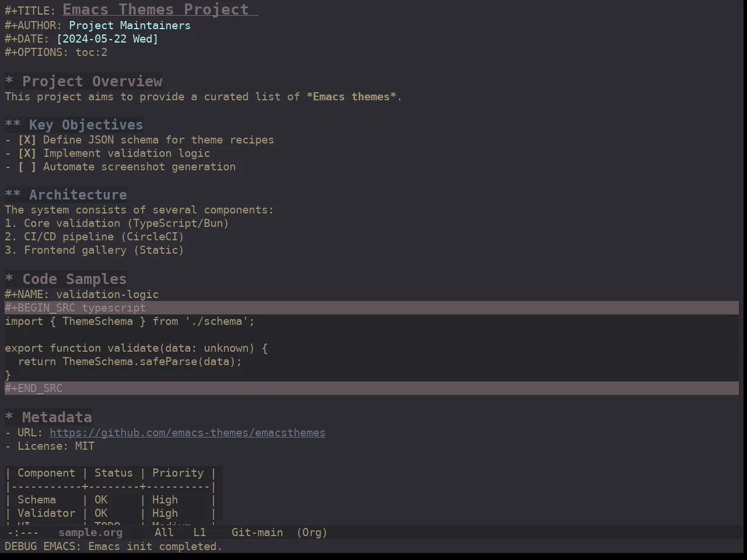Click the Git-main indicator in mode line
The width and height of the screenshot is (747, 560).
tap(257, 533)
